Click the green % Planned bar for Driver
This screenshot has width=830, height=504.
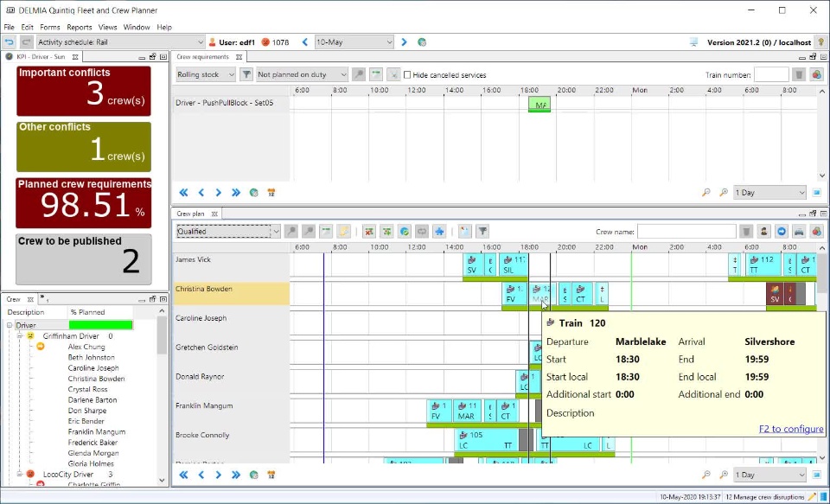coord(101,325)
